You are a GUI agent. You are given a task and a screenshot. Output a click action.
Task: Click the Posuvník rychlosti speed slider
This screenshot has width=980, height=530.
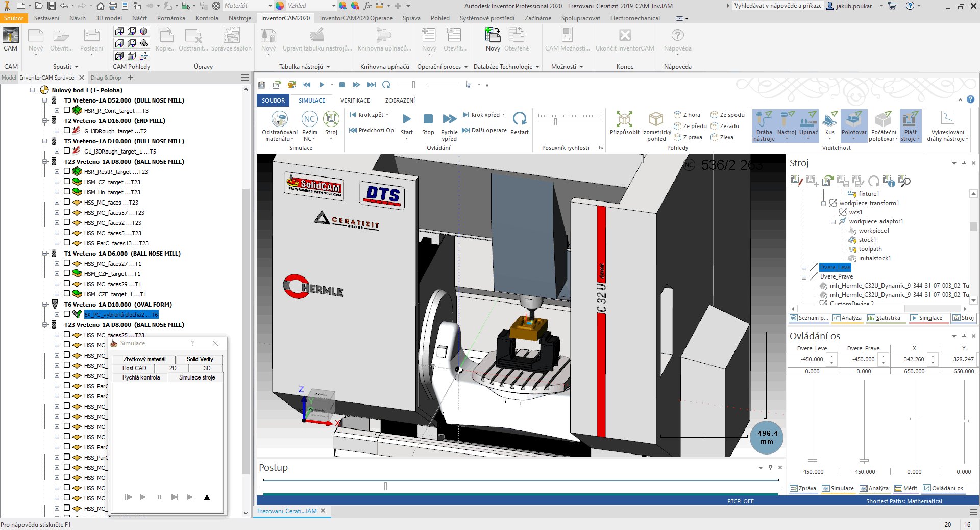point(556,122)
